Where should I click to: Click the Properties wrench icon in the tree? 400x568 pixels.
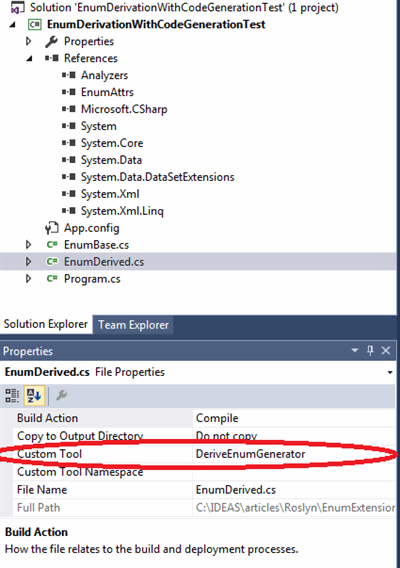51,41
